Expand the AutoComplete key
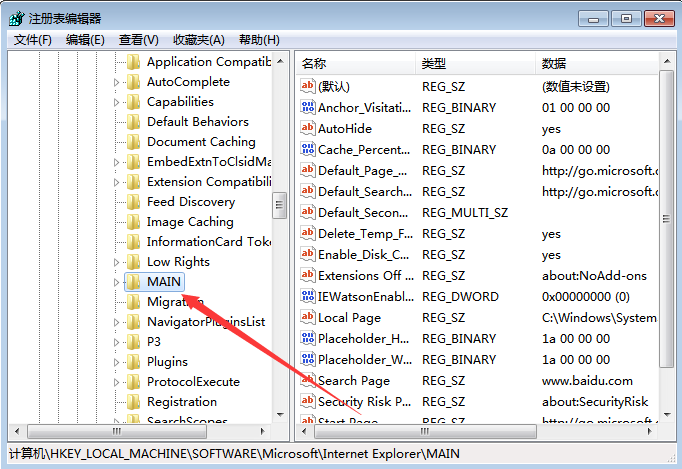This screenshot has height=469, width=682. 116,82
